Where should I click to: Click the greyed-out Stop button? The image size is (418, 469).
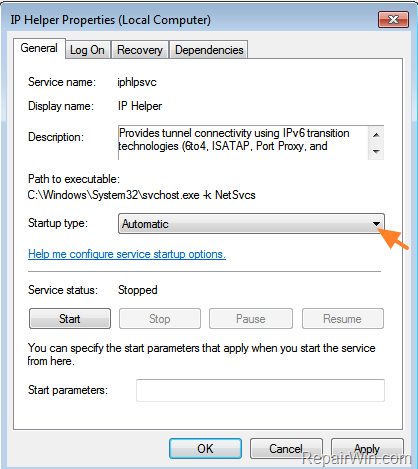click(x=160, y=319)
